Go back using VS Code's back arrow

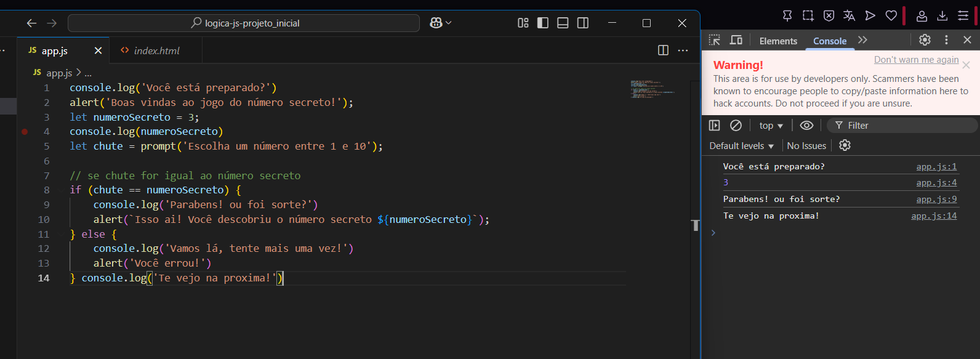[32, 23]
